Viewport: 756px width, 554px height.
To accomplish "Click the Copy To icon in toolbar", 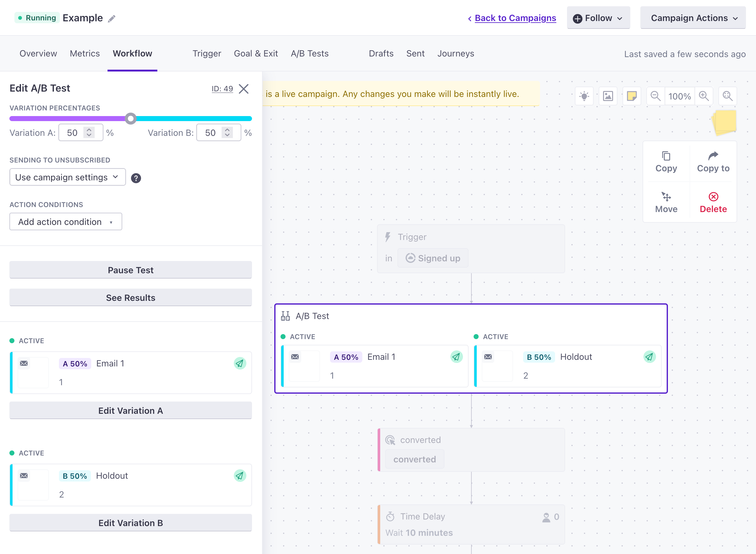I will tap(713, 162).
